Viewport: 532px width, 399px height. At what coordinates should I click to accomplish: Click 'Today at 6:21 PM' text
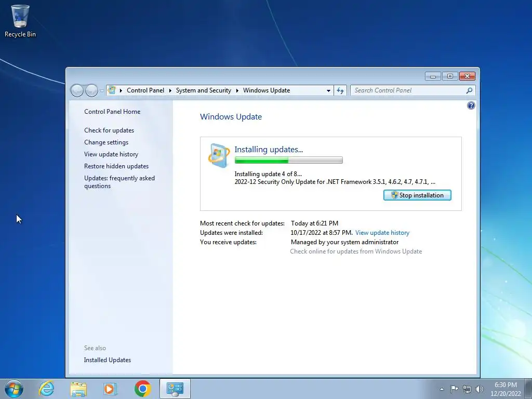pos(314,223)
